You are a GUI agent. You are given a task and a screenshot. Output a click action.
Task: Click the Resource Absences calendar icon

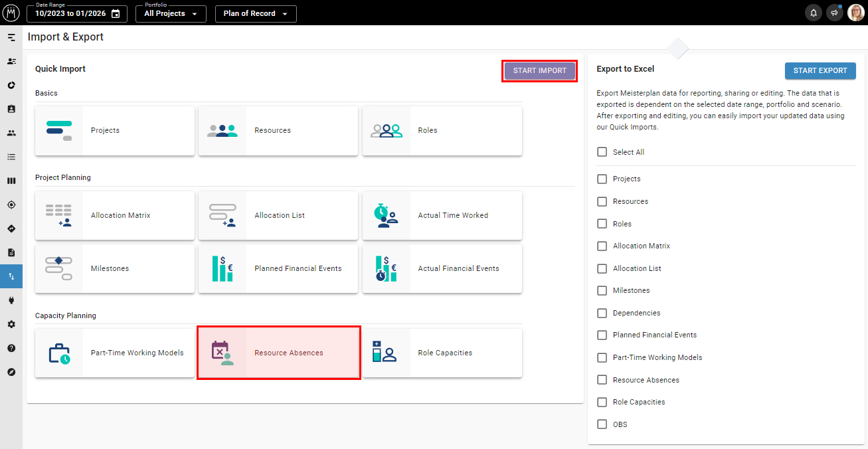click(x=222, y=353)
